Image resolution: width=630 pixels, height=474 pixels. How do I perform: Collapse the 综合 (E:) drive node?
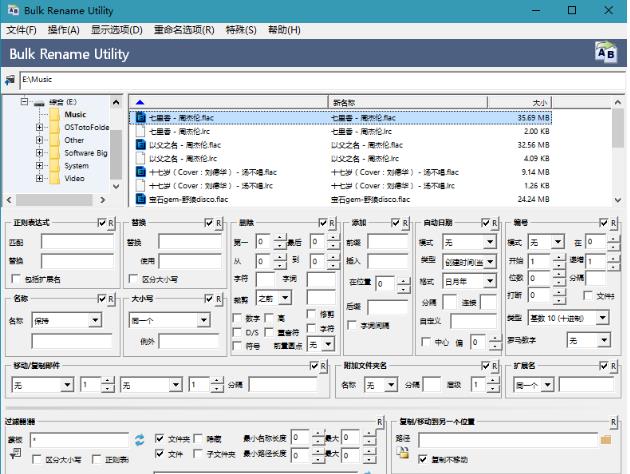click(24, 102)
